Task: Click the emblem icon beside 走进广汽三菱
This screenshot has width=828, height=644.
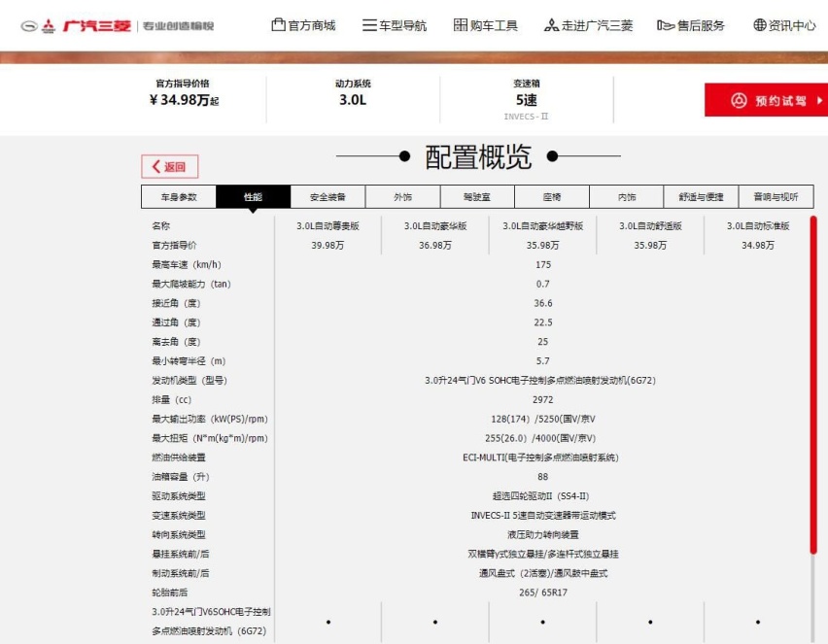Action: click(x=551, y=25)
